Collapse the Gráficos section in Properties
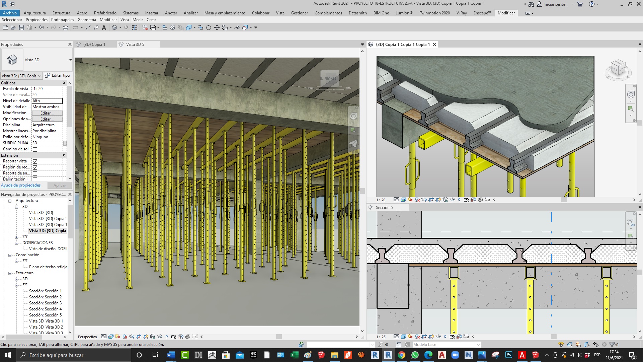Viewport: 644px width, 363px height. 64,83
